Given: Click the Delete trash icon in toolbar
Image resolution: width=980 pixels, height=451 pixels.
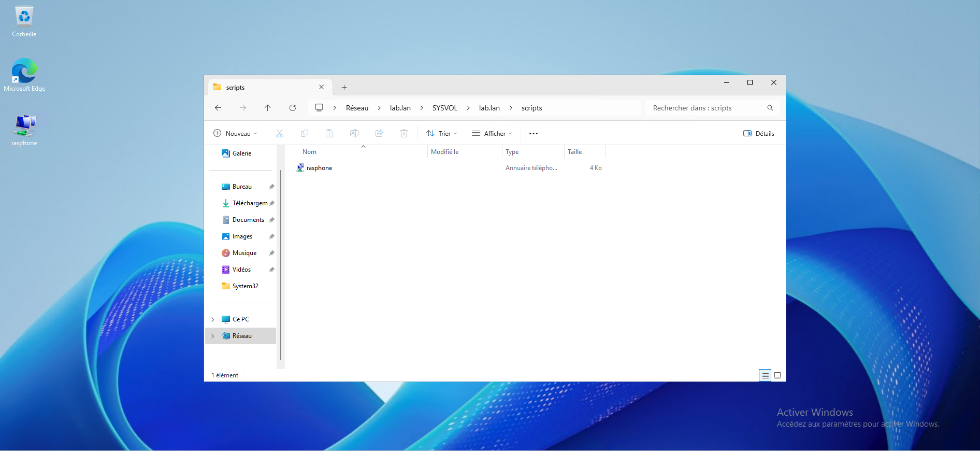Looking at the screenshot, I should [404, 134].
